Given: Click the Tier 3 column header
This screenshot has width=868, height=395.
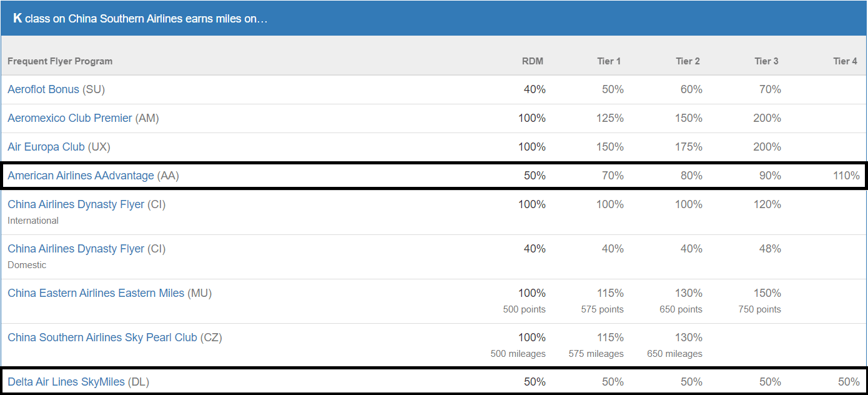Looking at the screenshot, I should tap(766, 61).
